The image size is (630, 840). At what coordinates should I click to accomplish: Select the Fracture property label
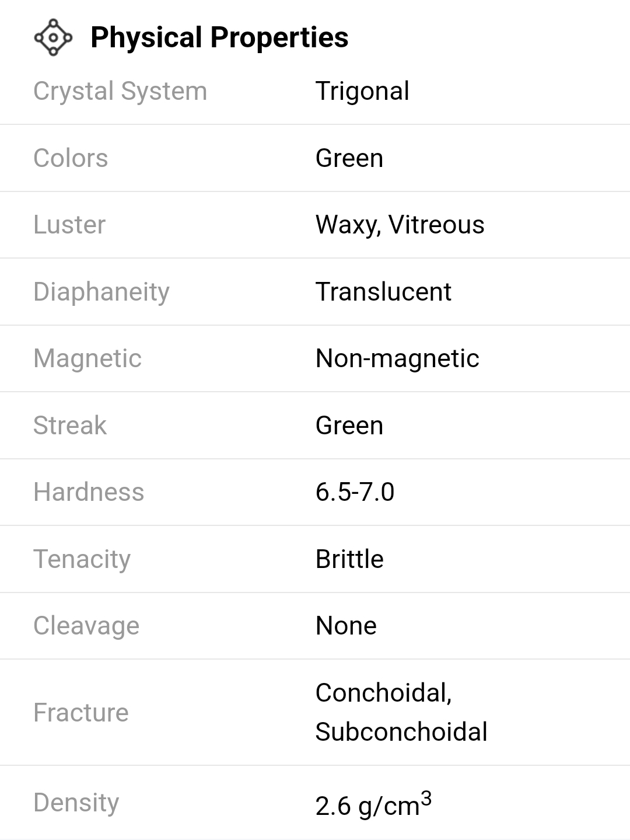point(81,713)
